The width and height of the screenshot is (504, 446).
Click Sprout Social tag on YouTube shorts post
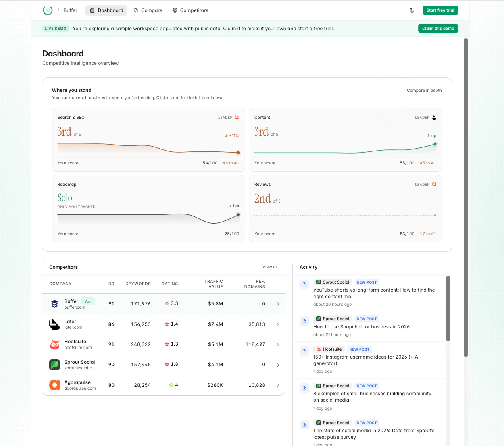click(x=333, y=282)
